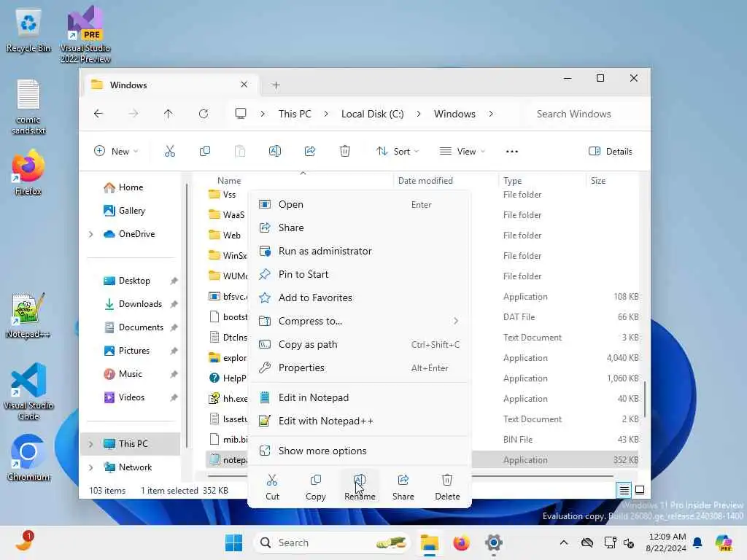Open Settings gear from taskbar
The width and height of the screenshot is (747, 560).
coord(494,542)
